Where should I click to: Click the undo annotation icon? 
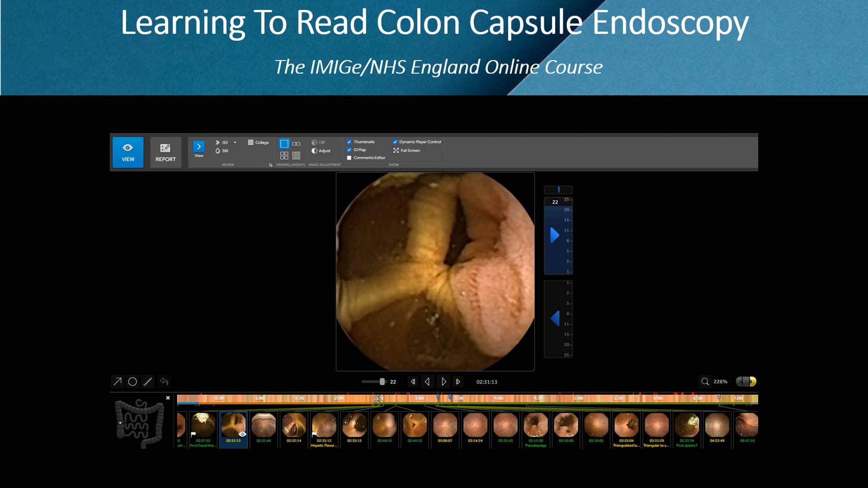pos(164,382)
